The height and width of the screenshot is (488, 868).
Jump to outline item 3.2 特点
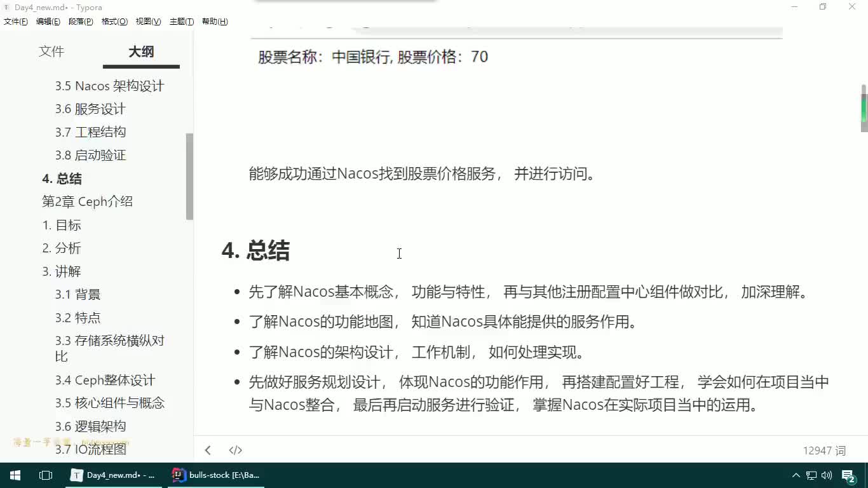[x=78, y=318]
